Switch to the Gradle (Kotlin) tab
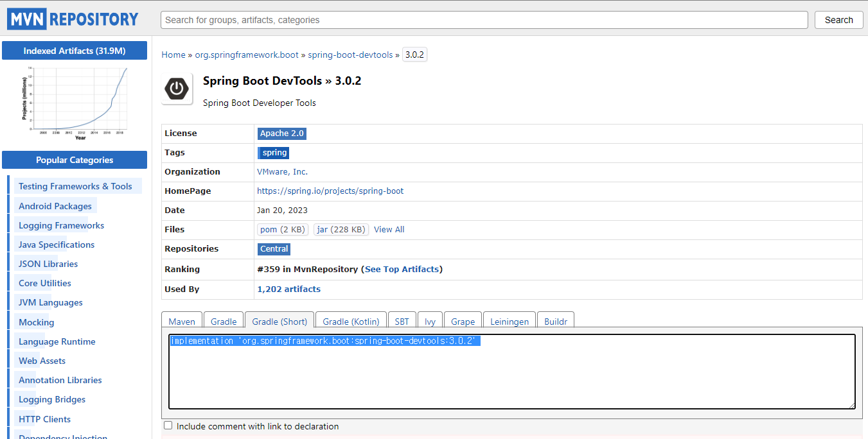The width and height of the screenshot is (868, 439). click(351, 322)
